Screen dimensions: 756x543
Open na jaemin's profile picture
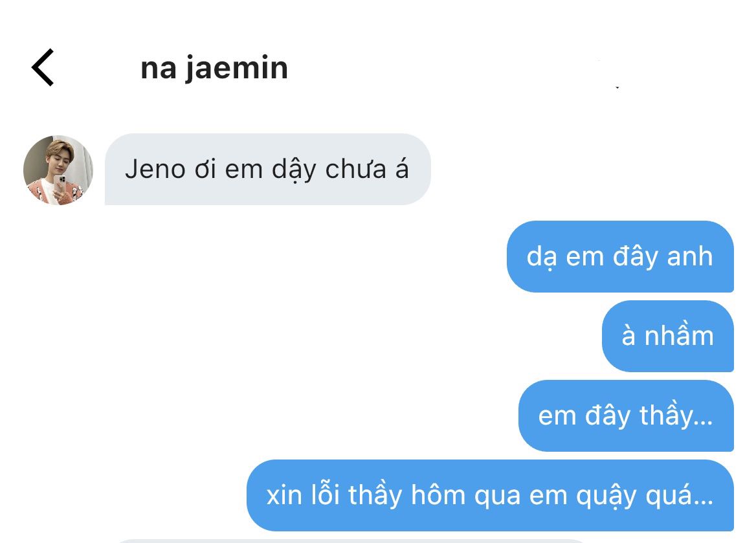pyautogui.click(x=58, y=170)
